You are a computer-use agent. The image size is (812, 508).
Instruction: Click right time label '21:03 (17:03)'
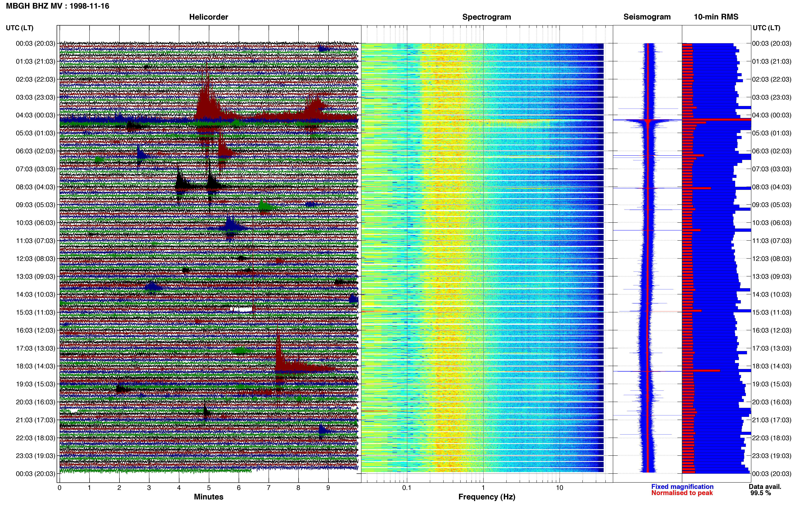pyautogui.click(x=772, y=420)
